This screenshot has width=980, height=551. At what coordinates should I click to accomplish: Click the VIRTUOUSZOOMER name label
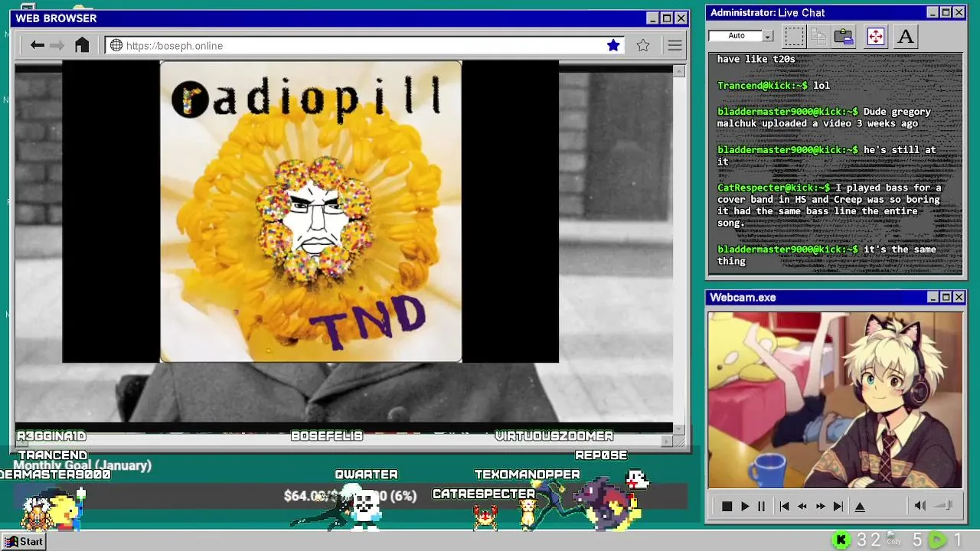tap(554, 435)
